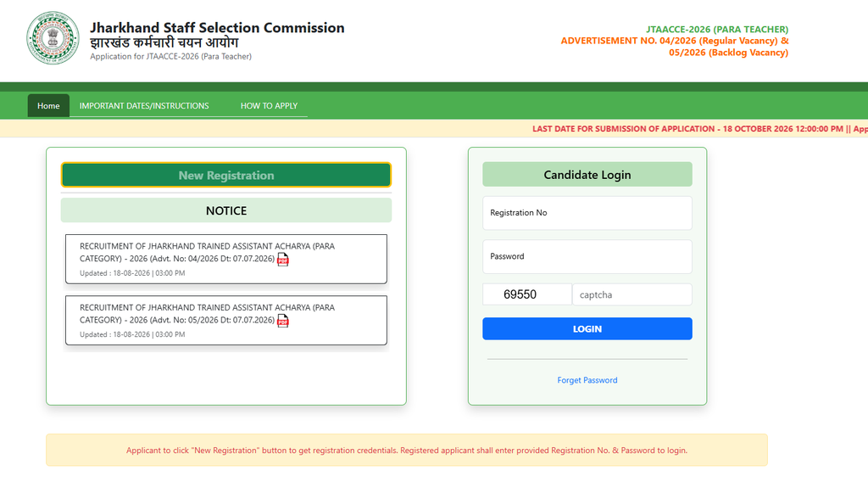The width and height of the screenshot is (868, 504).
Task: Go to the Home tab
Action: click(x=48, y=105)
